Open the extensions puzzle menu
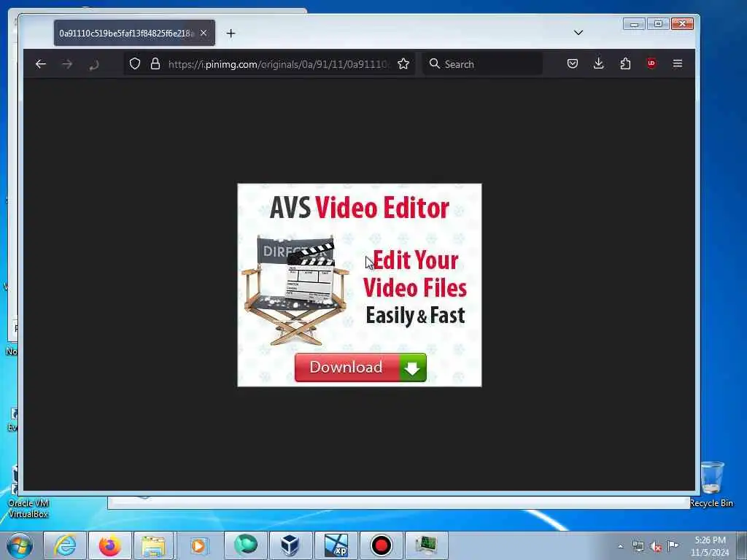This screenshot has height=560, width=747. pos(625,64)
